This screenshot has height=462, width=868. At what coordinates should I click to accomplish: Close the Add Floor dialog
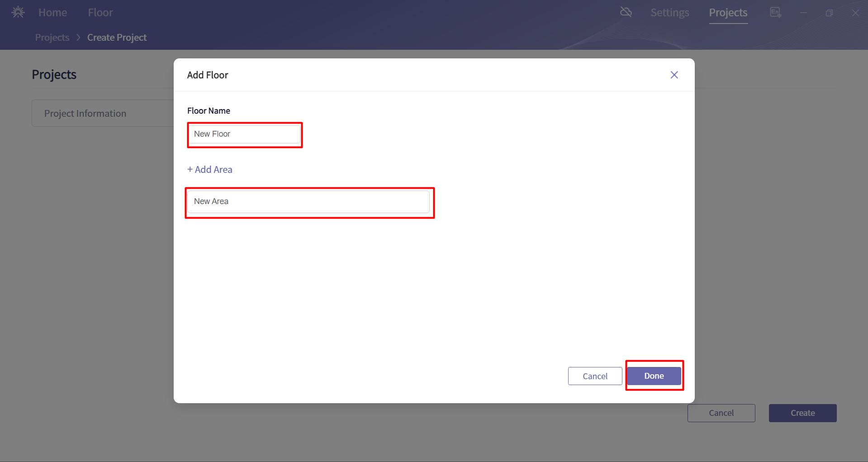pos(674,75)
